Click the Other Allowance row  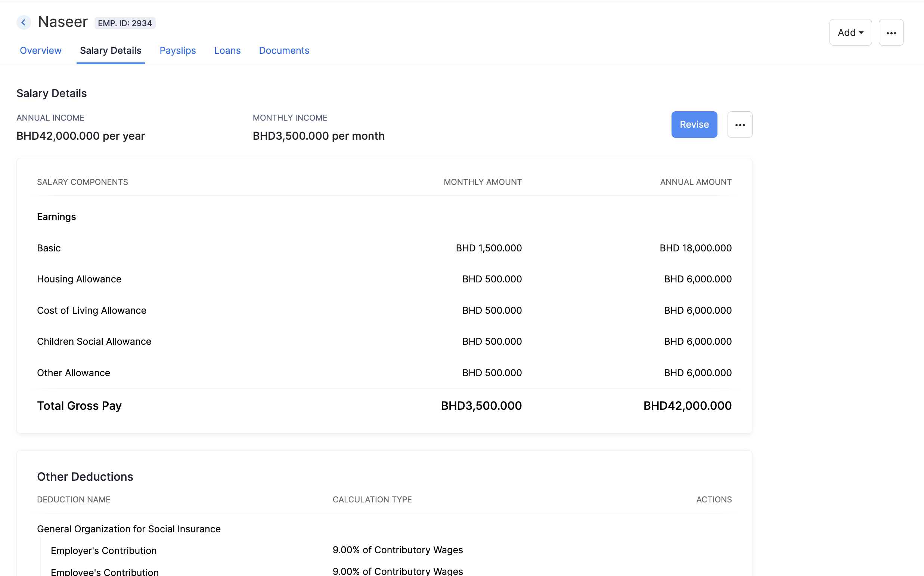[x=74, y=373]
